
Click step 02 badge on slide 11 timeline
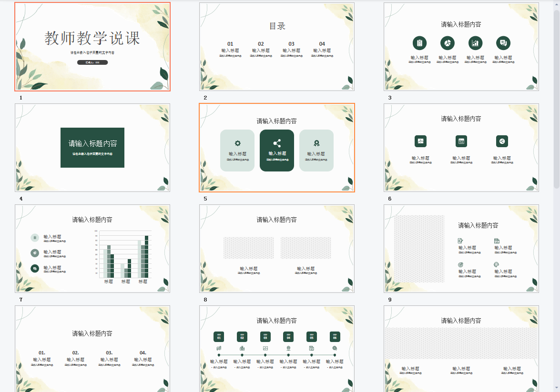click(x=242, y=337)
